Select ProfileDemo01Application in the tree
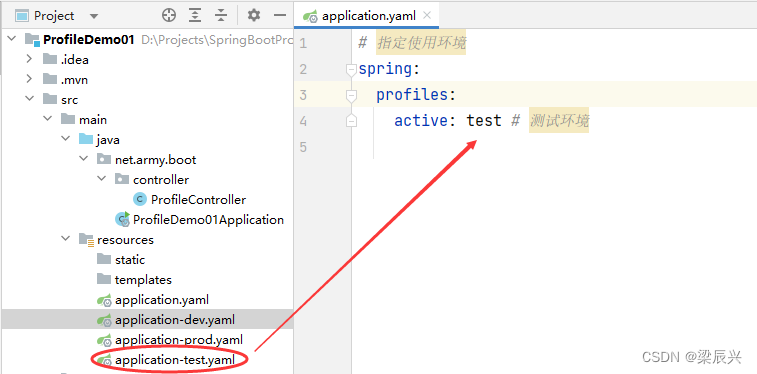Image resolution: width=757 pixels, height=374 pixels. coord(208,220)
